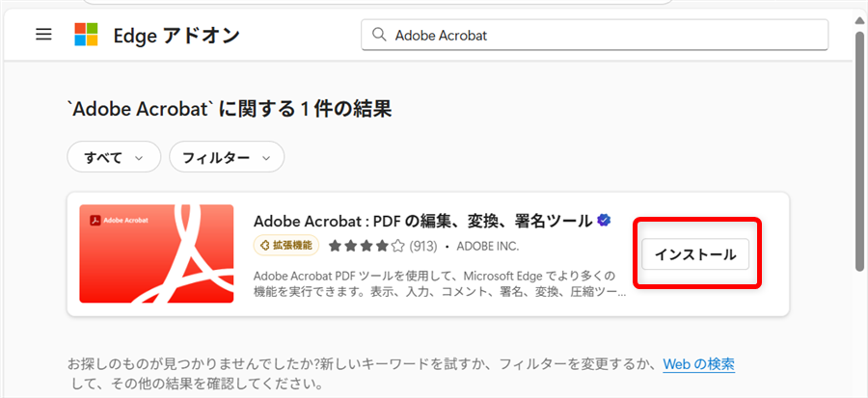
Task: Open the フィルター dropdown
Action: pos(226,156)
